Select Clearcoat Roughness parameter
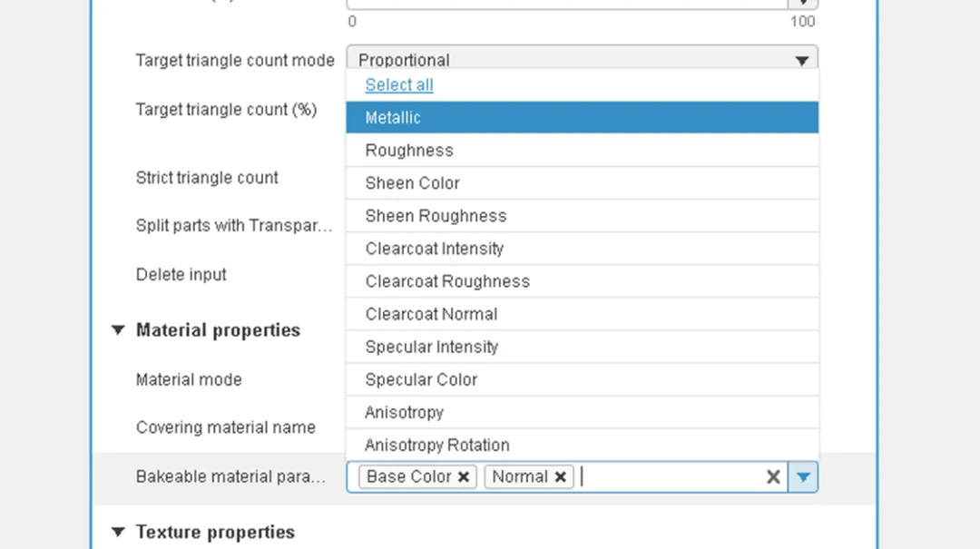This screenshot has width=980, height=549. tap(447, 281)
